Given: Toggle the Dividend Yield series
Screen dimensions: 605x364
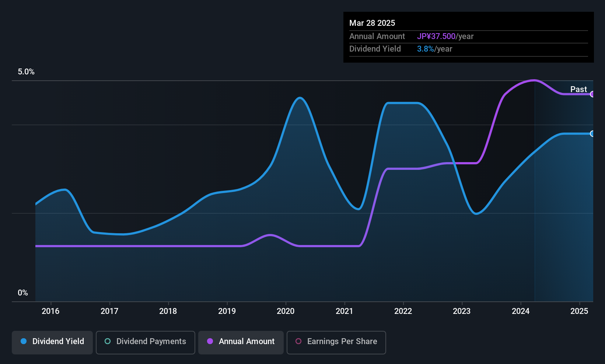Looking at the screenshot, I should click(x=52, y=343).
